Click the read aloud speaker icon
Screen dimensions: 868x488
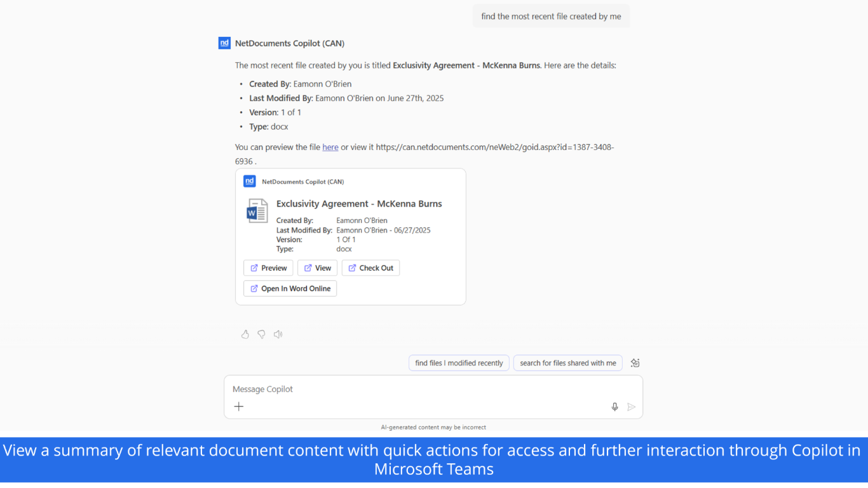coord(278,334)
